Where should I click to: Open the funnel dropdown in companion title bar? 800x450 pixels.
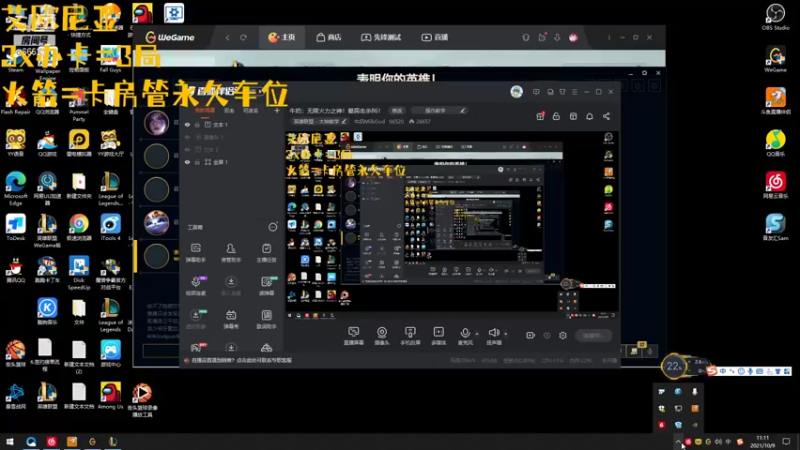(562, 92)
